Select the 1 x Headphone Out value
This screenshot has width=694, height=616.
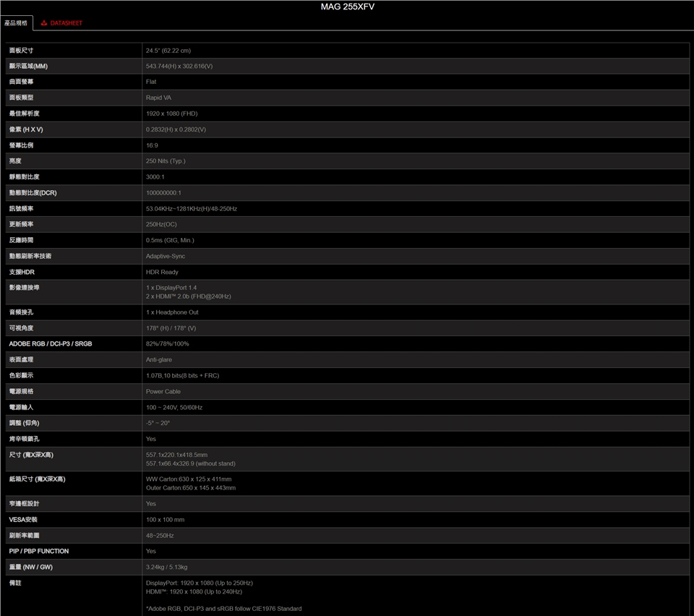point(172,312)
